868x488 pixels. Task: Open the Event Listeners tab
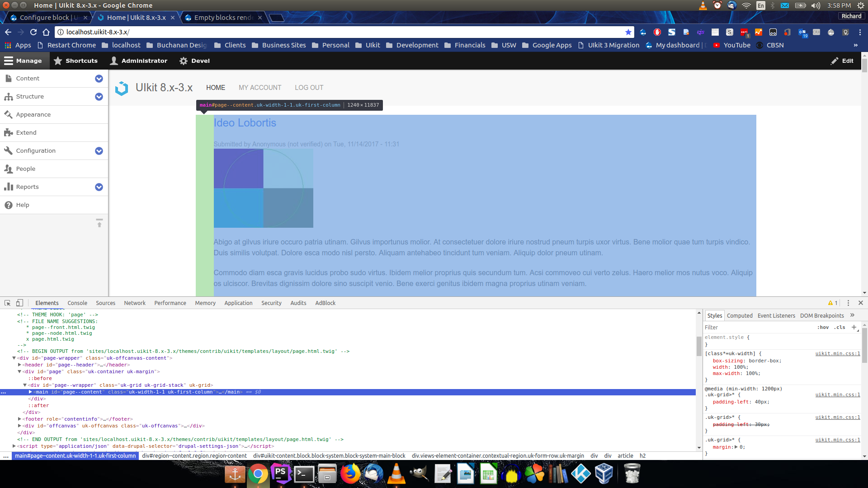776,315
